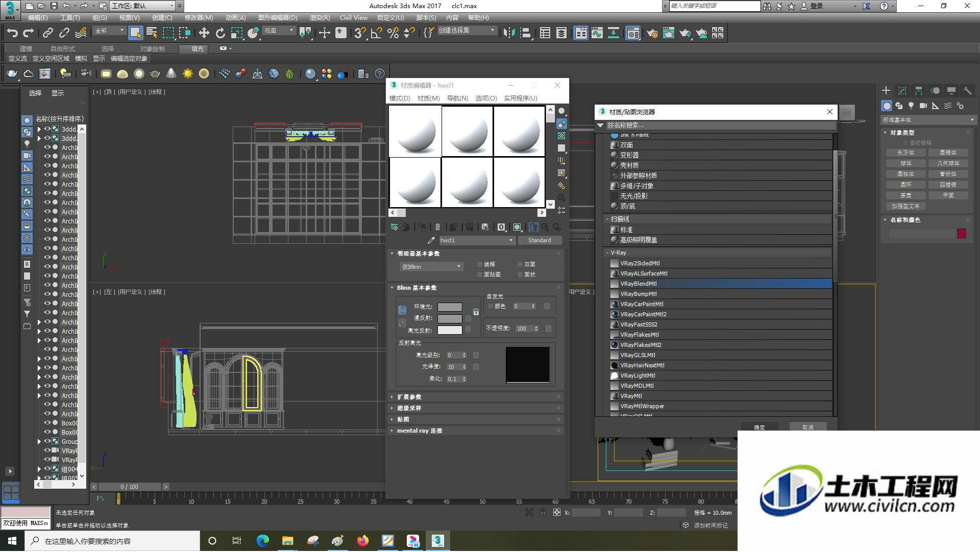Viewport: 980px width, 552px height.
Task: Select the Move tool
Action: pos(204,34)
